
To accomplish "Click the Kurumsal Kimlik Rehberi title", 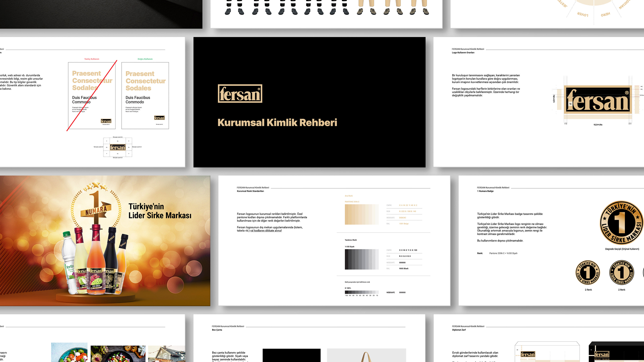I will (x=277, y=122).
